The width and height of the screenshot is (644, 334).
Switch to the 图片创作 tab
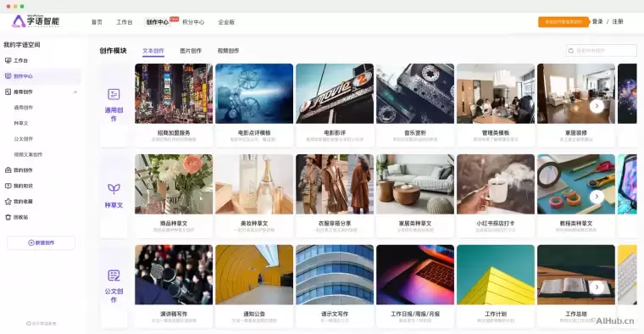(x=191, y=51)
